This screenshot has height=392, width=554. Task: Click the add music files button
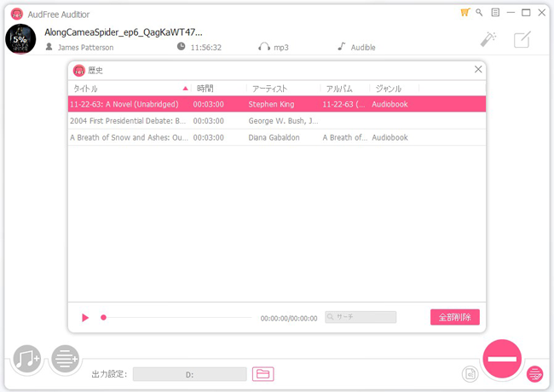point(27,359)
